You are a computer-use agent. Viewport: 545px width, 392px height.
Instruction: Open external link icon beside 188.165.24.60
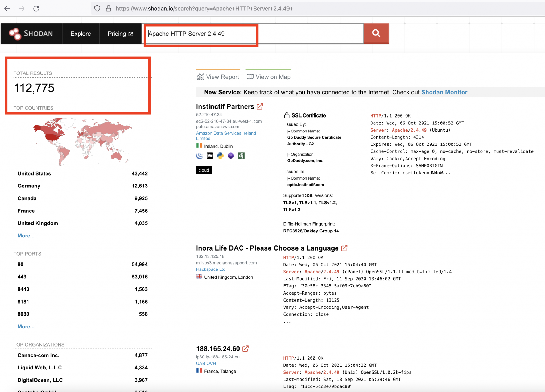pyautogui.click(x=245, y=349)
